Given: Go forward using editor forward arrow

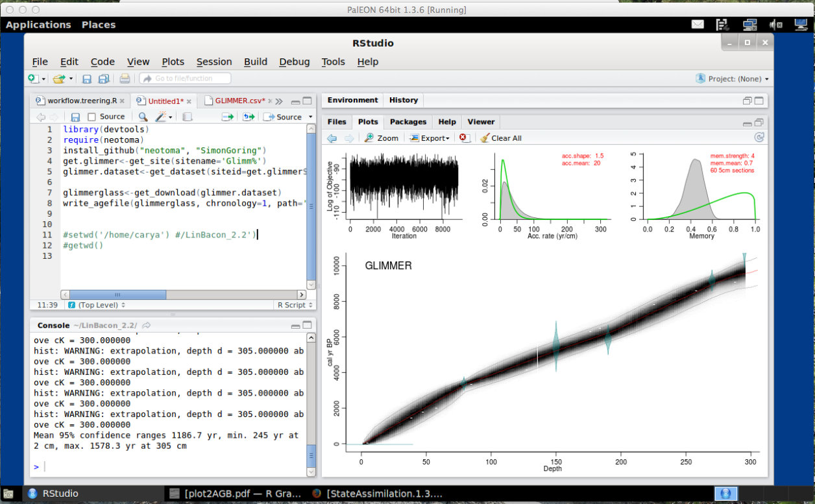Looking at the screenshot, I should [x=55, y=117].
